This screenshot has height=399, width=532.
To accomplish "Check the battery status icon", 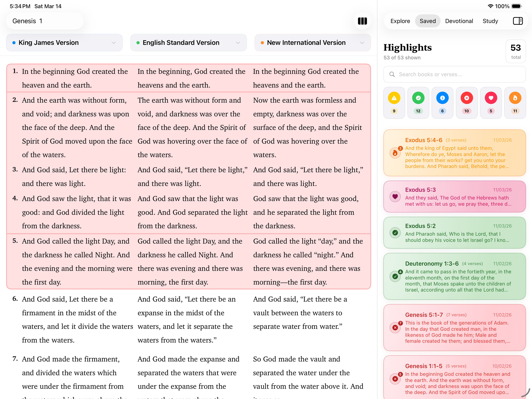I will coord(516,6).
